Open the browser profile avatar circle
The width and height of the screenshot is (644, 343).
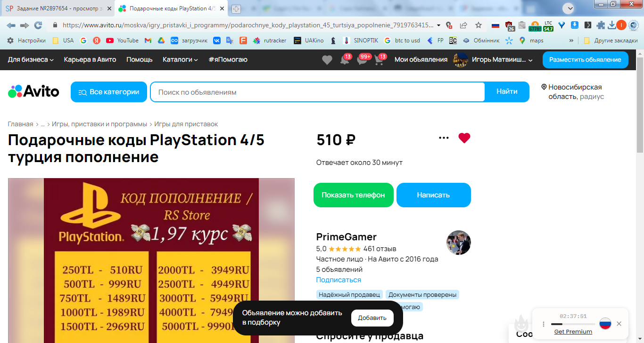pos(621,25)
